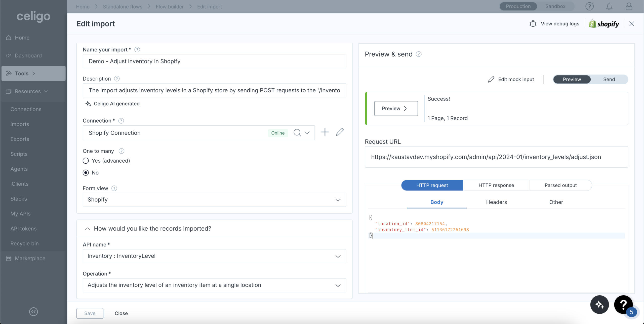
Task: Open notifications bell icon
Action: point(609,7)
